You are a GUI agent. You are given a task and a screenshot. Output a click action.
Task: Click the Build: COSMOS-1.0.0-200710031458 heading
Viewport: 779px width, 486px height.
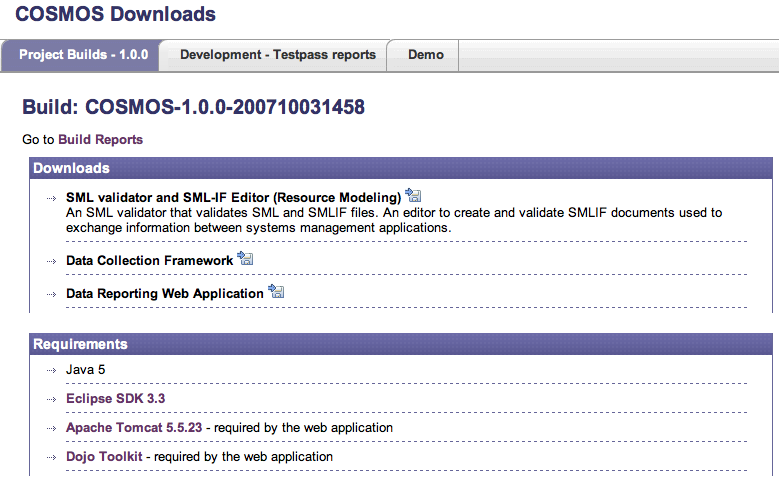coord(193,107)
